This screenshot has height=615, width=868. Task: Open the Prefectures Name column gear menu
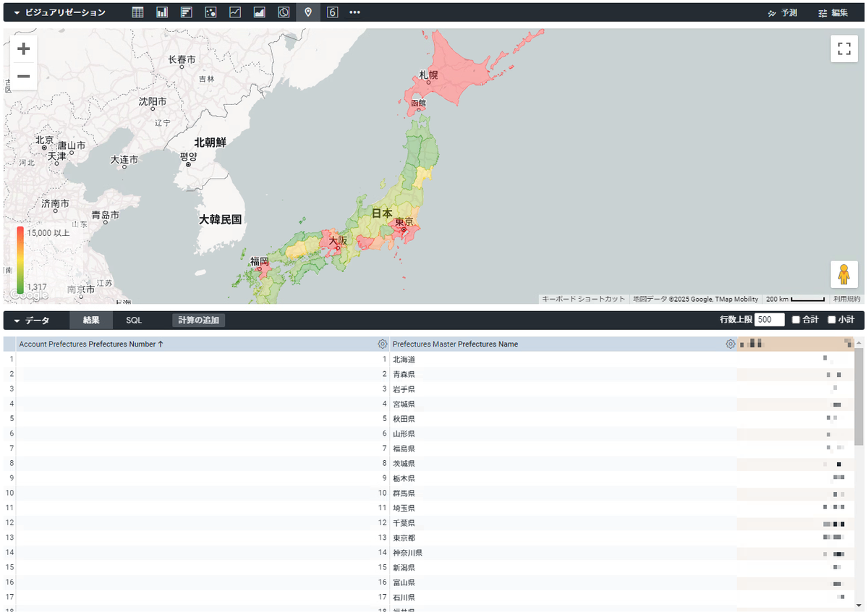click(x=730, y=344)
